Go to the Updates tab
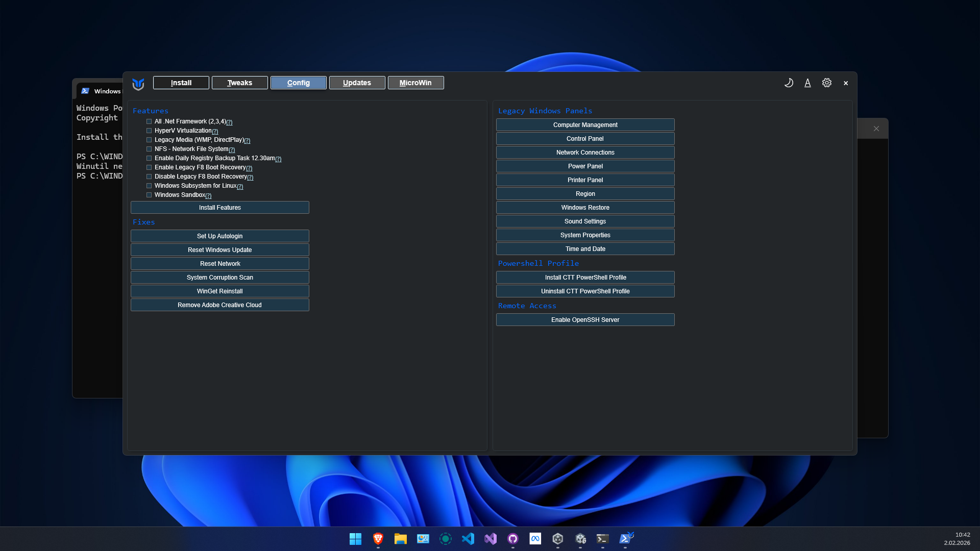This screenshot has width=980, height=551. (357, 83)
